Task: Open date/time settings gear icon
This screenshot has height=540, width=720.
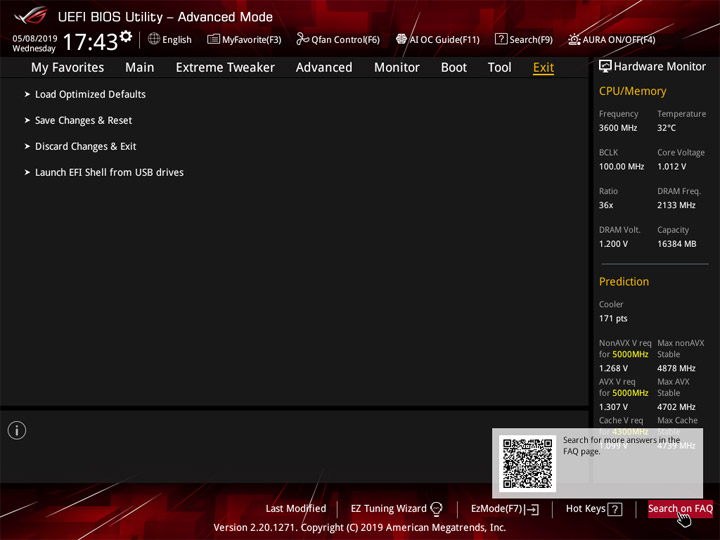Action: tap(125, 36)
